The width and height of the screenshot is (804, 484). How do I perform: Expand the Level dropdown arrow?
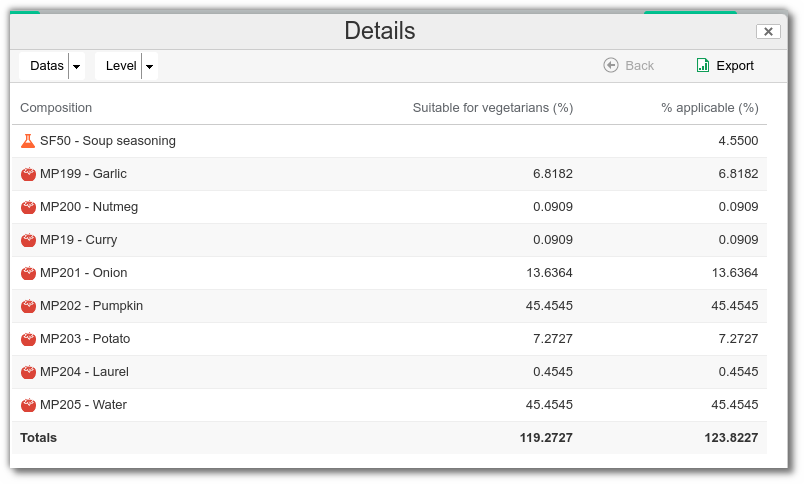click(x=149, y=66)
